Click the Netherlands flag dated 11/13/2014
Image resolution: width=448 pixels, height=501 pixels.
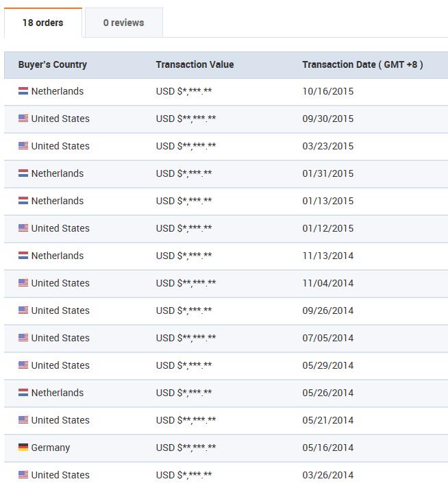(23, 256)
